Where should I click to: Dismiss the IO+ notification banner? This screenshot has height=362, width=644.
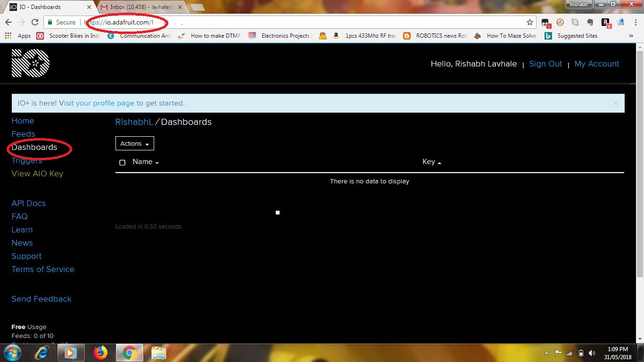coord(616,103)
